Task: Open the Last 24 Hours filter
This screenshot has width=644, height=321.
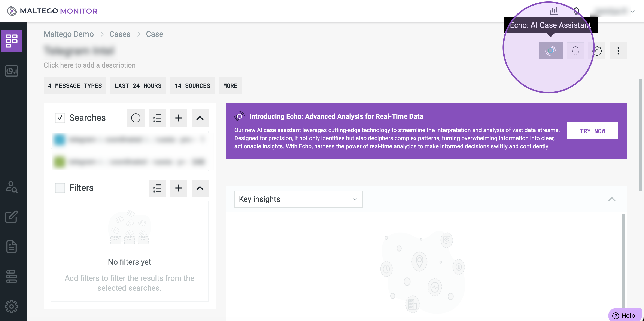Action: click(138, 86)
